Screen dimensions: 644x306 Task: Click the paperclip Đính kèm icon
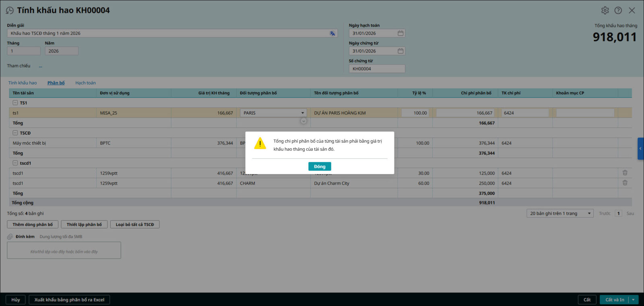pyautogui.click(x=10, y=237)
